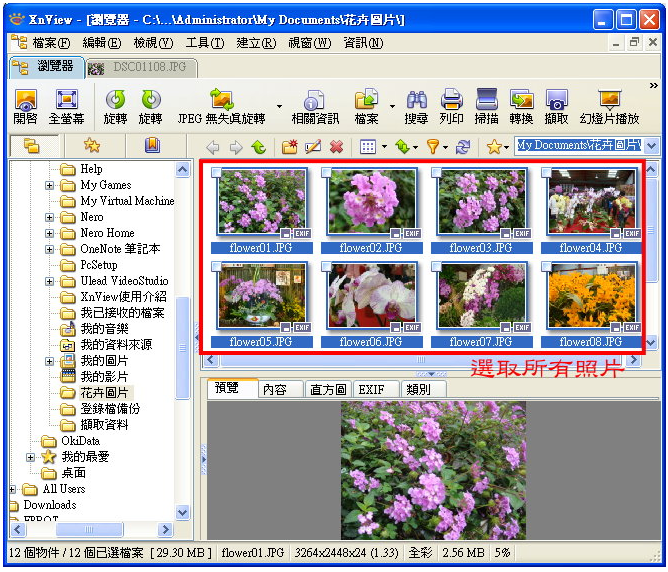This screenshot has width=668, height=572.
Task: Toggle checkbox on flower08.JPG thumbnail
Action: [x=546, y=267]
